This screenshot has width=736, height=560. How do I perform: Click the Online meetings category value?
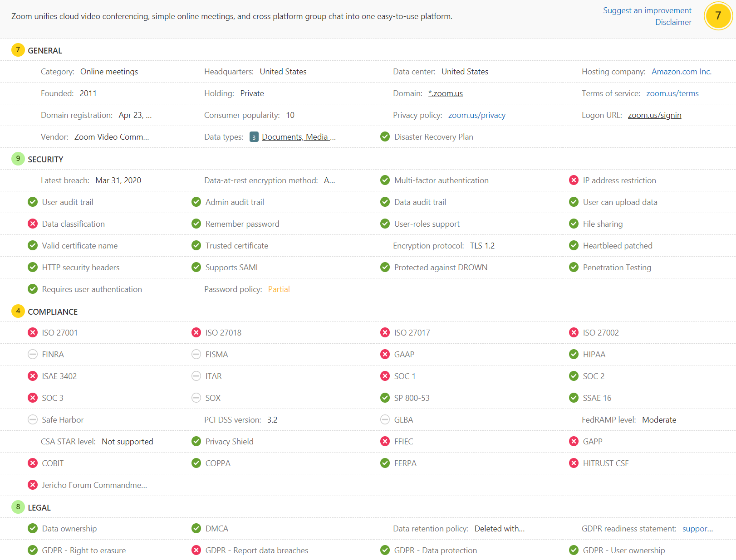(109, 72)
